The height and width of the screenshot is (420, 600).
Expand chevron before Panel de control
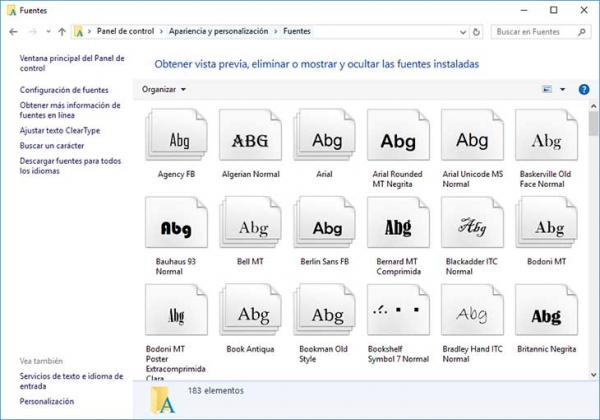coord(89,31)
